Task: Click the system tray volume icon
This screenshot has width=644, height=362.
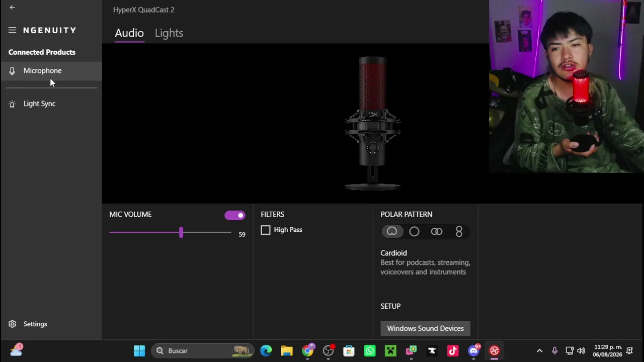Action: pos(581,351)
